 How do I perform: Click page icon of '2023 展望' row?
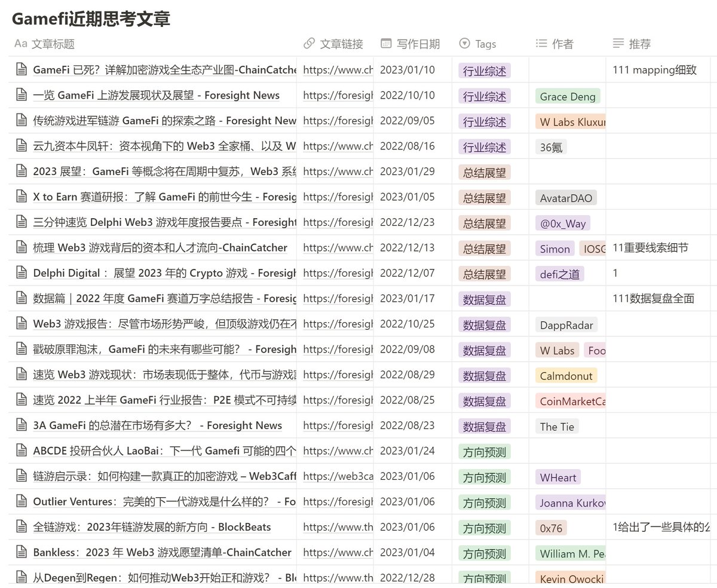coord(22,171)
